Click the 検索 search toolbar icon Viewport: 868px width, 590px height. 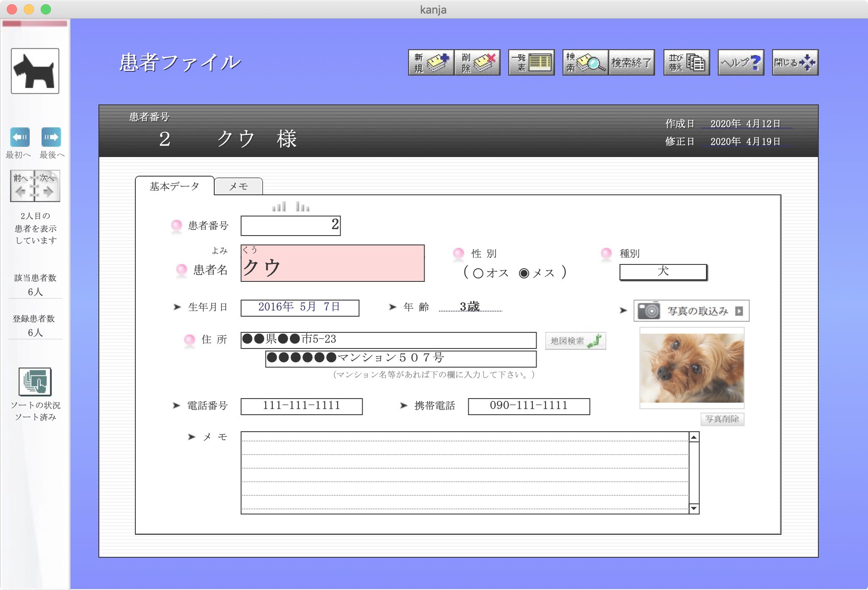[585, 62]
